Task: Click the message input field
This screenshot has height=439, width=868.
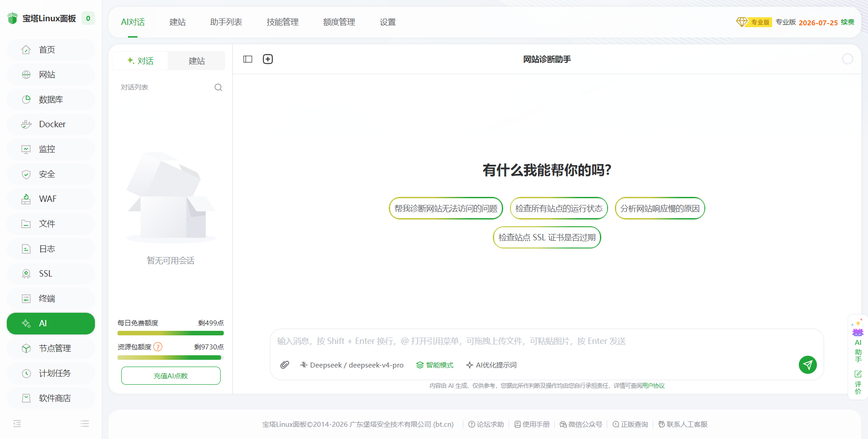Action: click(x=547, y=341)
